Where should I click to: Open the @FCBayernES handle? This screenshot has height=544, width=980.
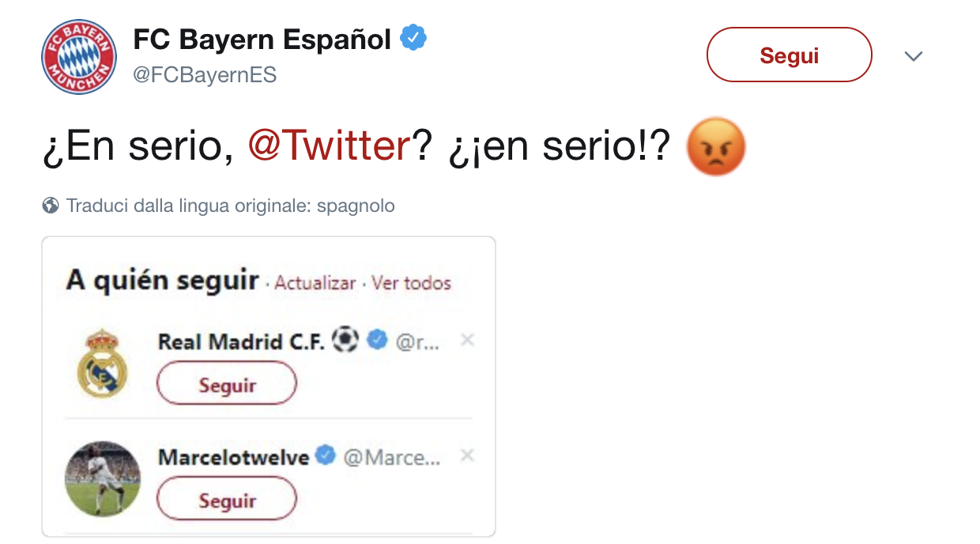click(205, 75)
